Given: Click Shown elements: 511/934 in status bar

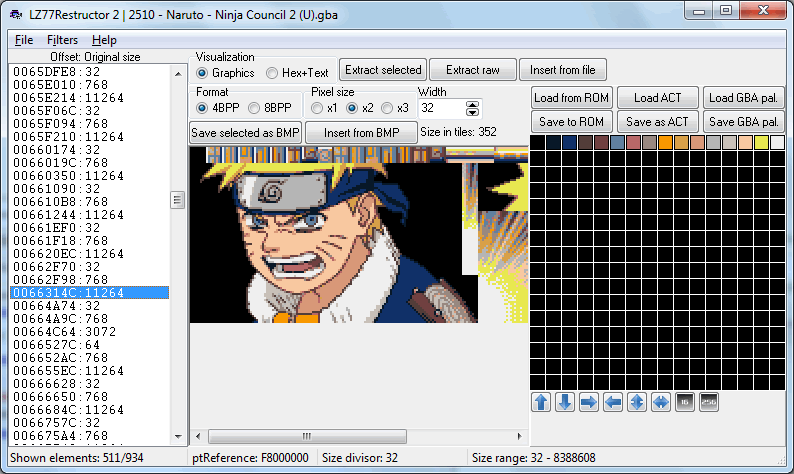Looking at the screenshot, I should tap(76, 458).
